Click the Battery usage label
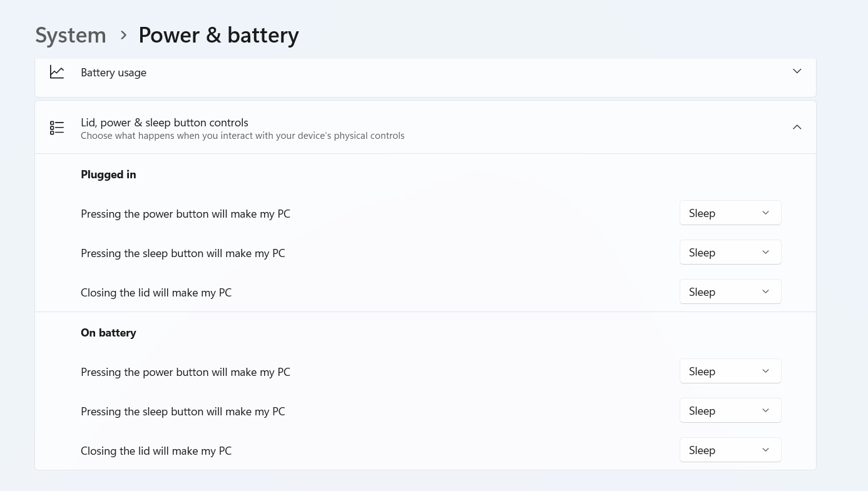868x491 pixels. coord(113,73)
